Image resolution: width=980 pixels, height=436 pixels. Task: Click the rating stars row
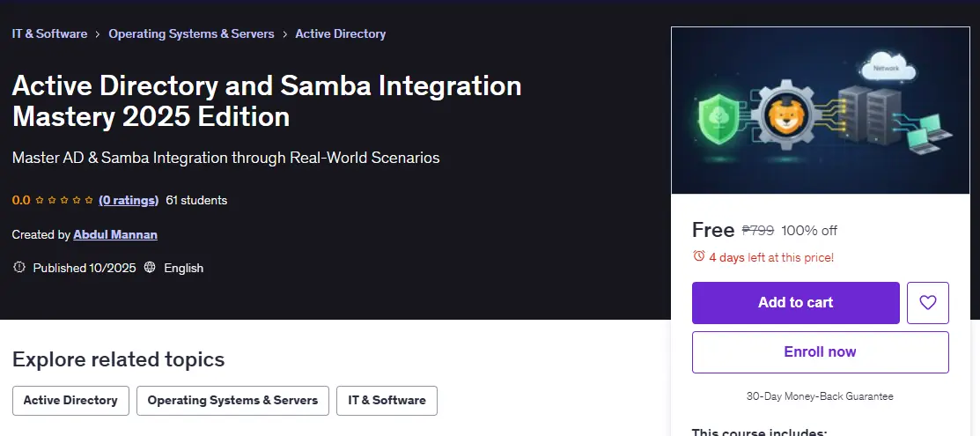(63, 200)
